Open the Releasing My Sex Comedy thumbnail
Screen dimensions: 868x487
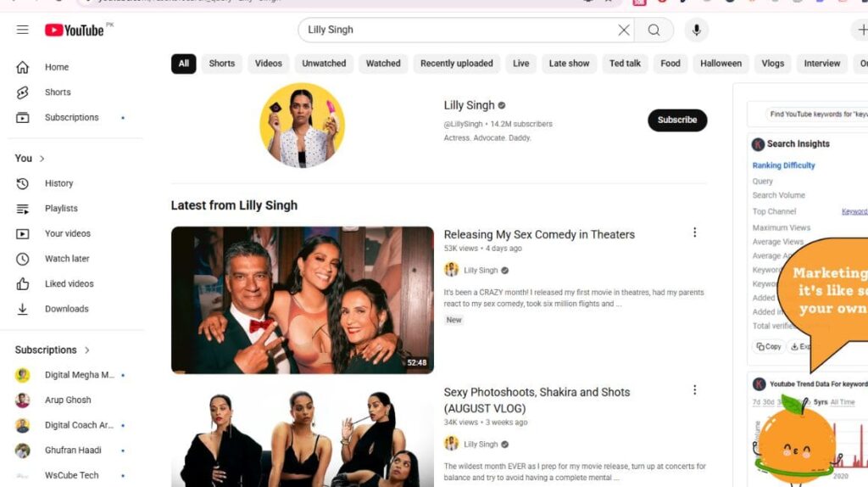tap(302, 299)
